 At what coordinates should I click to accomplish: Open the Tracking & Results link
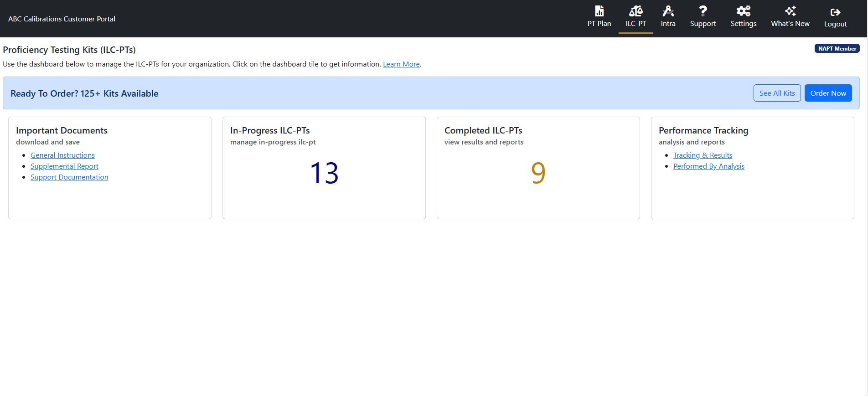click(703, 155)
